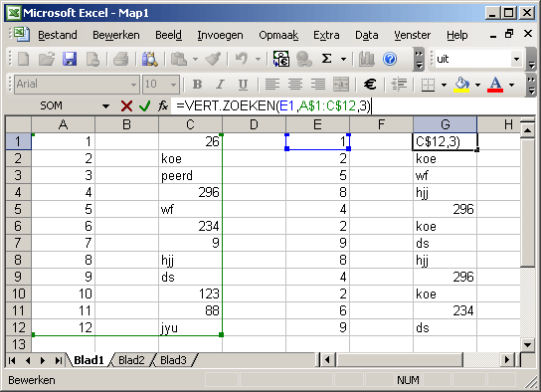
Task: Toggle Align Left
Action: coord(272,85)
